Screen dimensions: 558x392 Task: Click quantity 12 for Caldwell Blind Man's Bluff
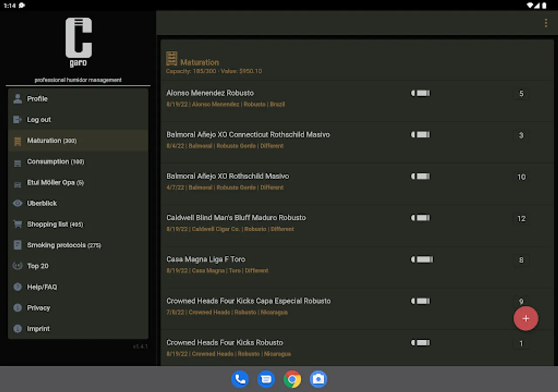tap(521, 219)
